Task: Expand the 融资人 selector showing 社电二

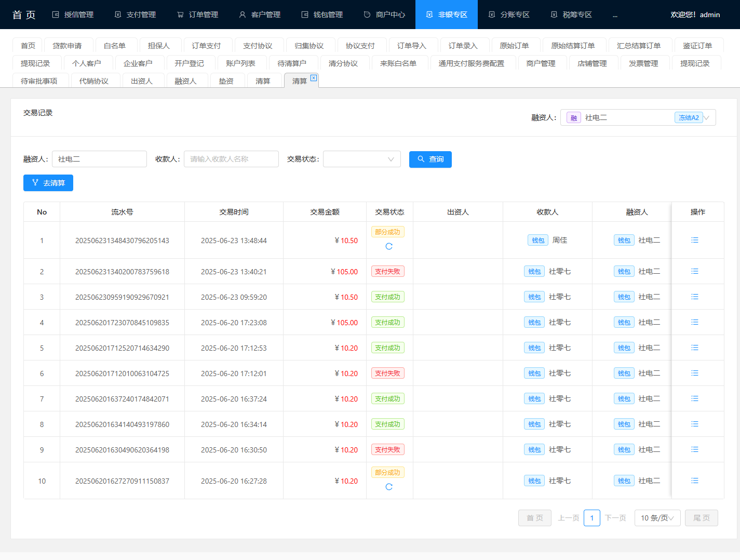Action: 638,117
